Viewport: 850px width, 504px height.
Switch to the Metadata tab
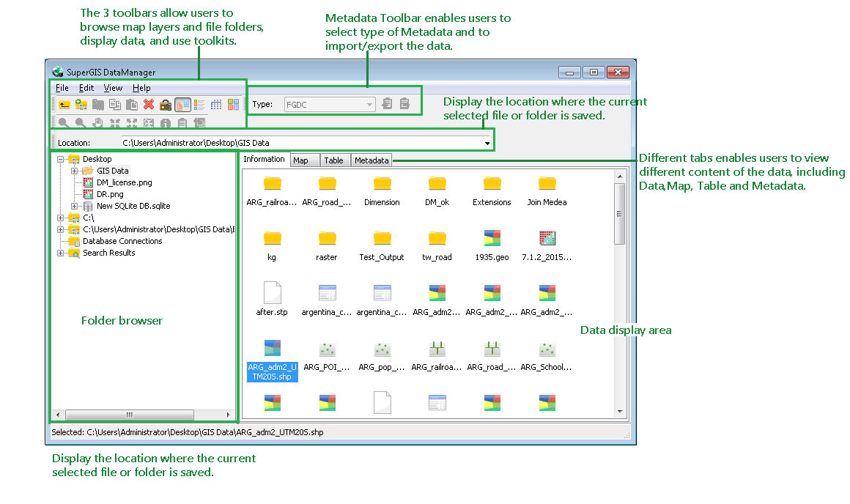tap(372, 160)
